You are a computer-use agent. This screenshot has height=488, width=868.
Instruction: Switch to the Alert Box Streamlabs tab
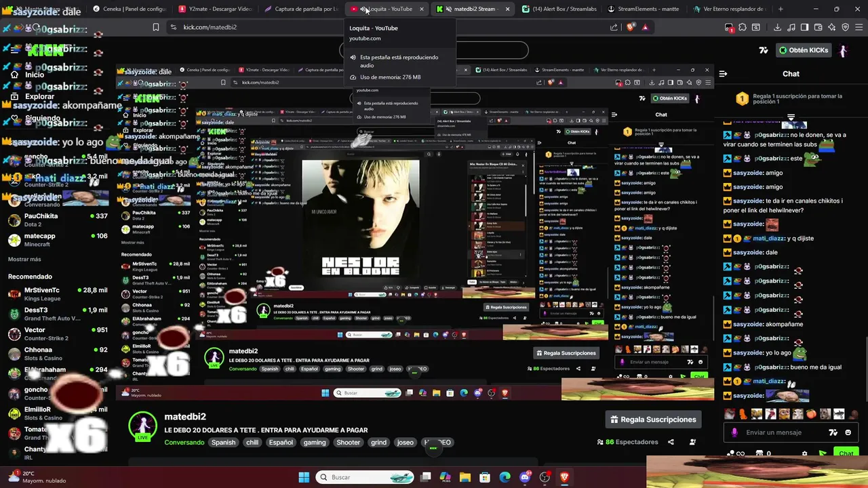coord(558,9)
